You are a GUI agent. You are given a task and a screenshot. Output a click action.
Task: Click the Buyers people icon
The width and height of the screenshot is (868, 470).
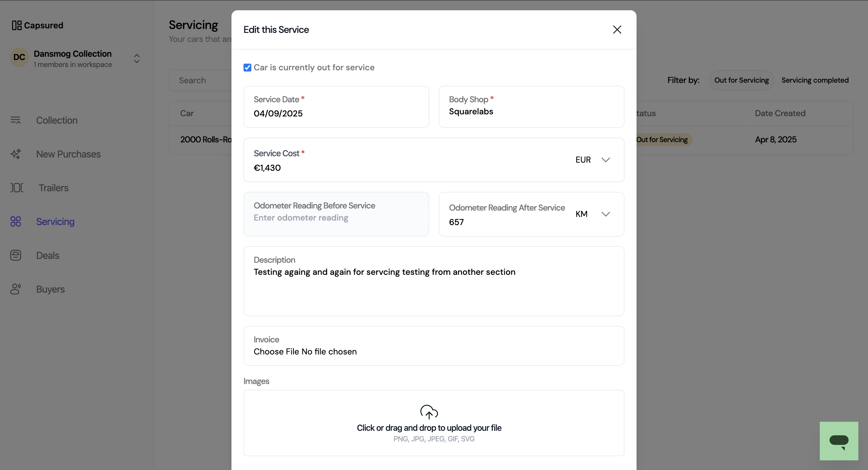click(15, 289)
